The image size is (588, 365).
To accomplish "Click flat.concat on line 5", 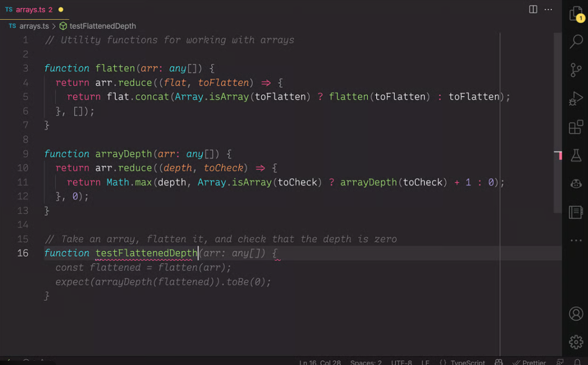I will tap(138, 97).
